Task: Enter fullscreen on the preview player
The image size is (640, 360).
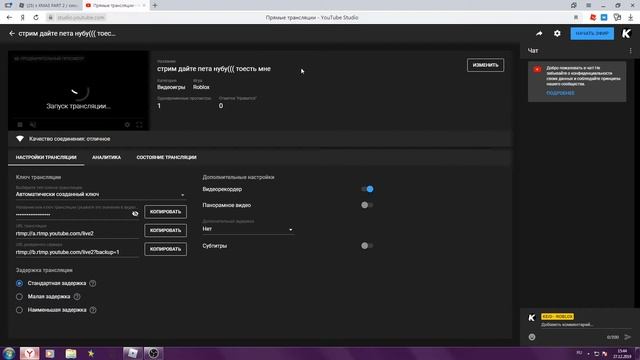Action: [139, 124]
